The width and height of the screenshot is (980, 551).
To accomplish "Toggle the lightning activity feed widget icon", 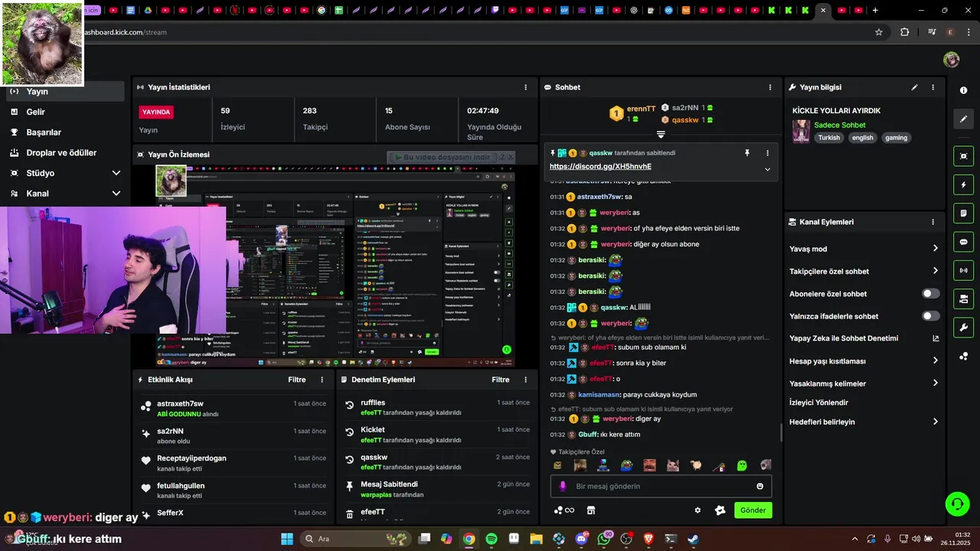I will pyautogui.click(x=963, y=184).
